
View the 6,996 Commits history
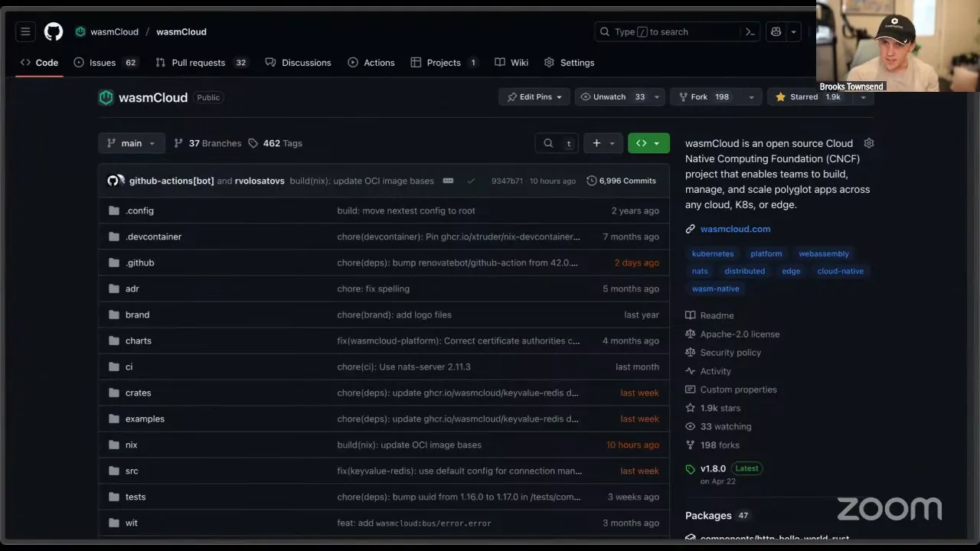pyautogui.click(x=622, y=181)
